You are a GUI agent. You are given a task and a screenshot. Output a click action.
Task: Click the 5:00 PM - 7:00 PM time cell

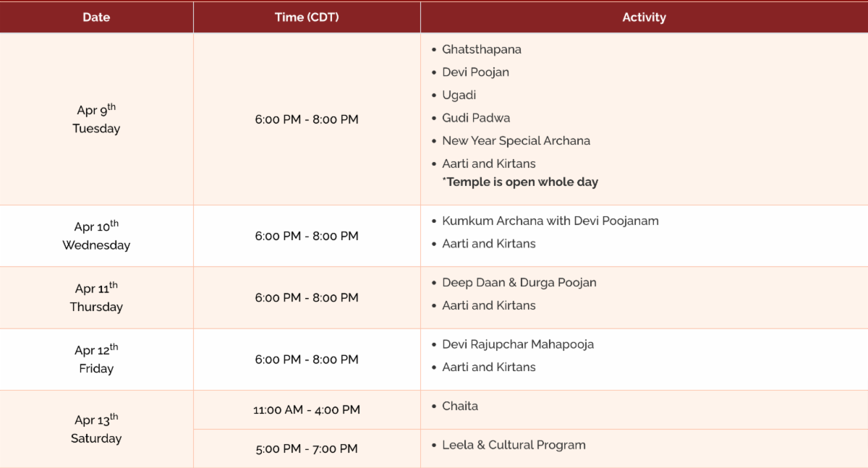(x=307, y=449)
